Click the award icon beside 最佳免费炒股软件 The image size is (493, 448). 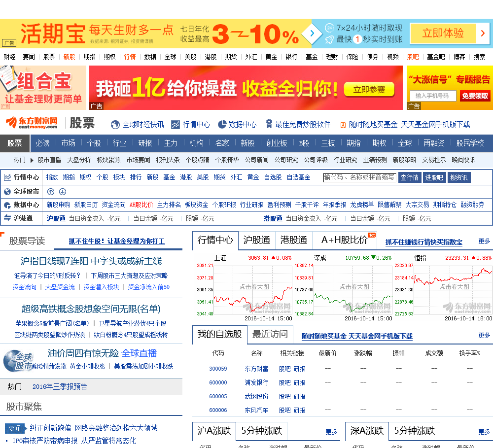tap(269, 124)
